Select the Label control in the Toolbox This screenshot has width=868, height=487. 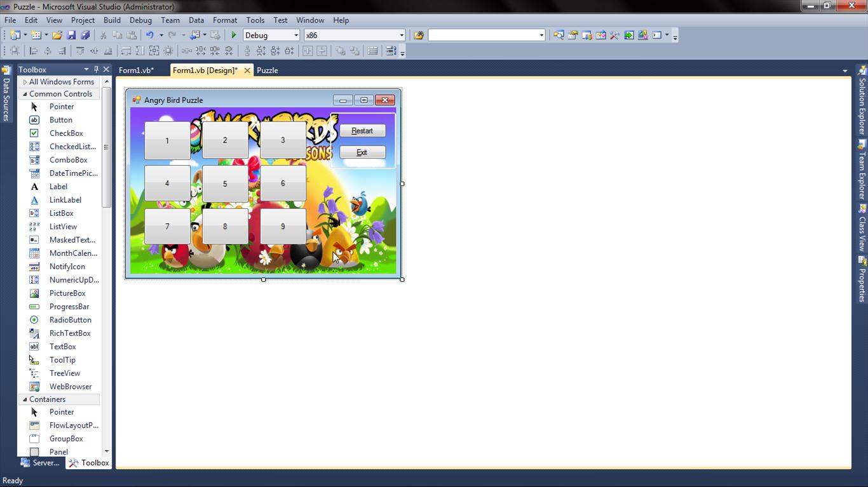(x=58, y=186)
